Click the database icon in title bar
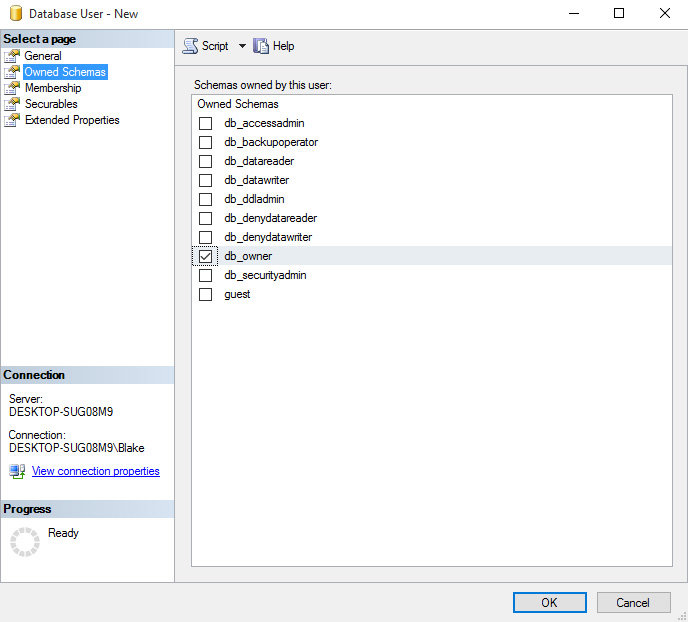The image size is (688, 622). pos(15,14)
